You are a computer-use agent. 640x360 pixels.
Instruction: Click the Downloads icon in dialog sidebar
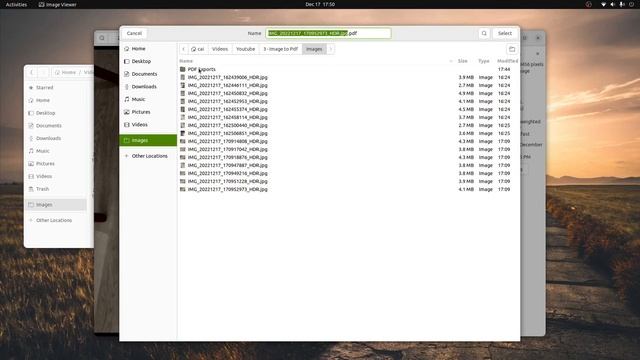pyautogui.click(x=127, y=87)
